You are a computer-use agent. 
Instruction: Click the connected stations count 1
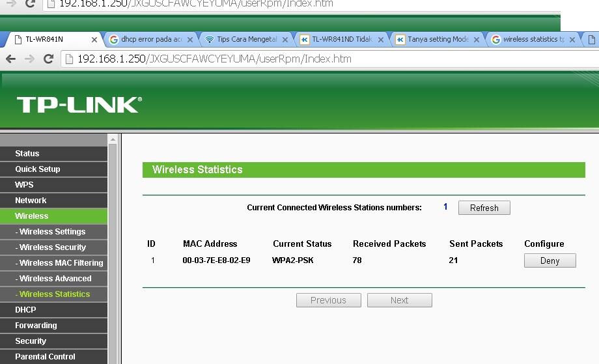(445, 206)
